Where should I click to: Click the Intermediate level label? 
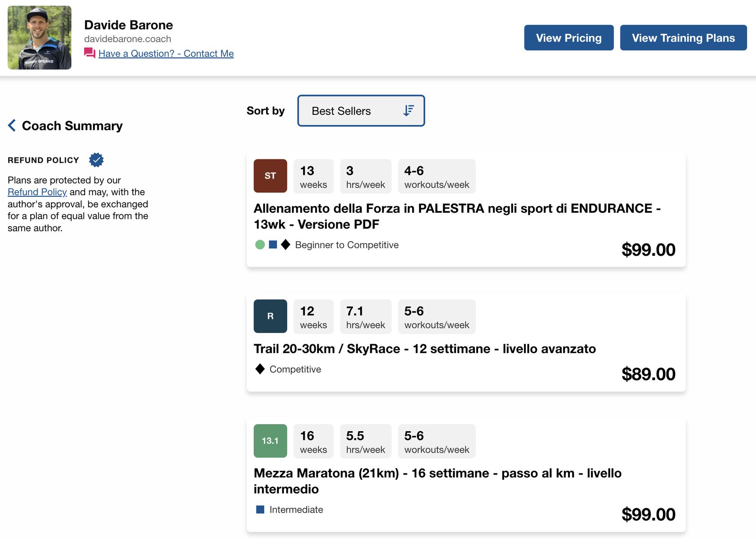tap(296, 510)
